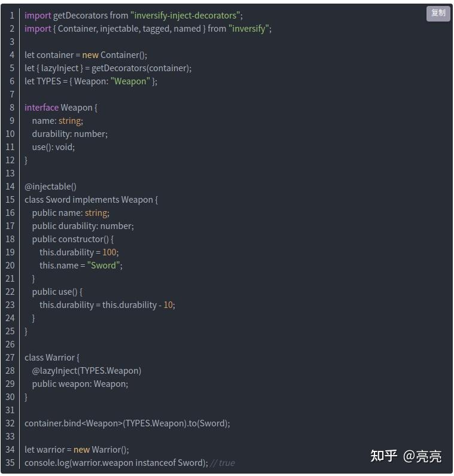This screenshot has height=476, width=454.
Task: Click the container.bind<Weapon> statement
Action: pos(127,423)
